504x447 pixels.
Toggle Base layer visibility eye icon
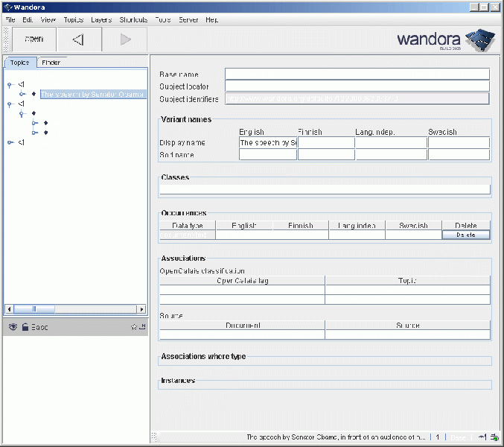pos(13,327)
